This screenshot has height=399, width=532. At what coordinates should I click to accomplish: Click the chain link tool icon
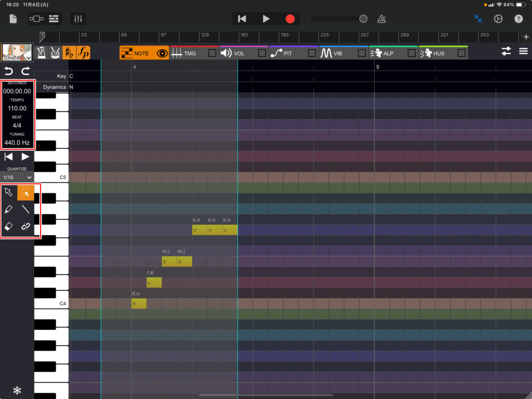(25, 227)
